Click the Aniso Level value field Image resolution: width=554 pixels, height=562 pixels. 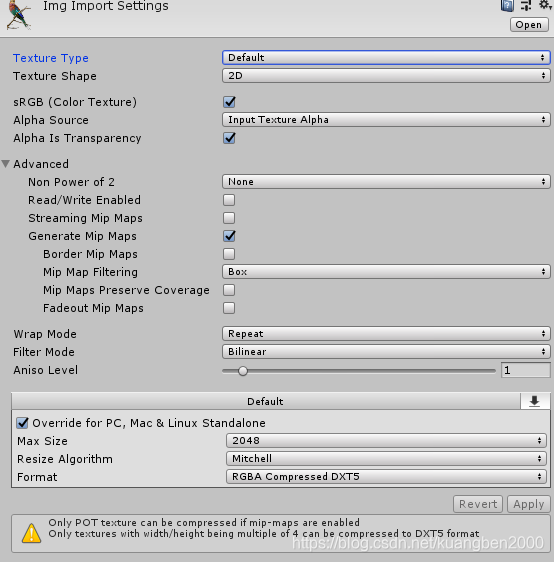click(x=525, y=370)
